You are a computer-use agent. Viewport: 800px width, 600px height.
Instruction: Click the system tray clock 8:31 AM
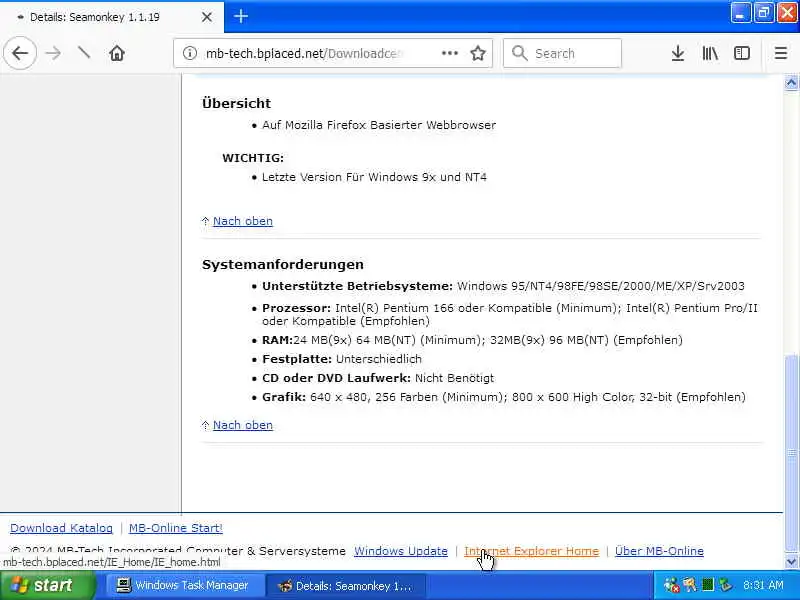pos(763,585)
